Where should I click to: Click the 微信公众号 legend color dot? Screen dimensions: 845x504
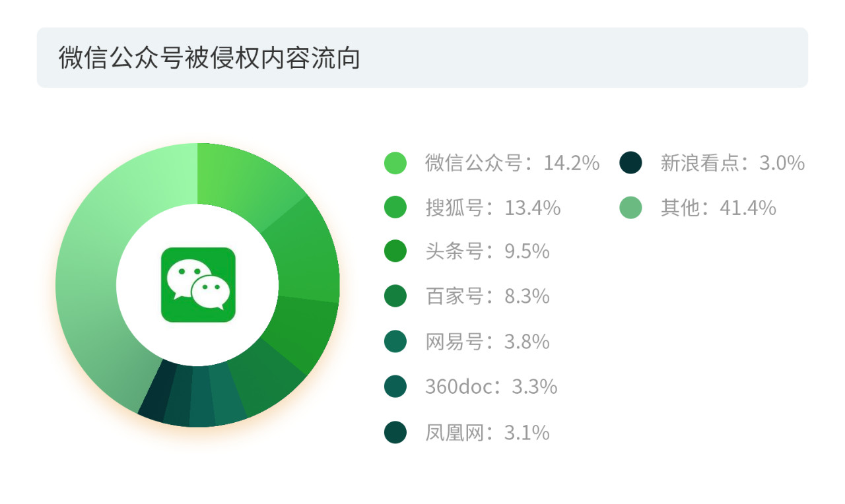tap(395, 163)
